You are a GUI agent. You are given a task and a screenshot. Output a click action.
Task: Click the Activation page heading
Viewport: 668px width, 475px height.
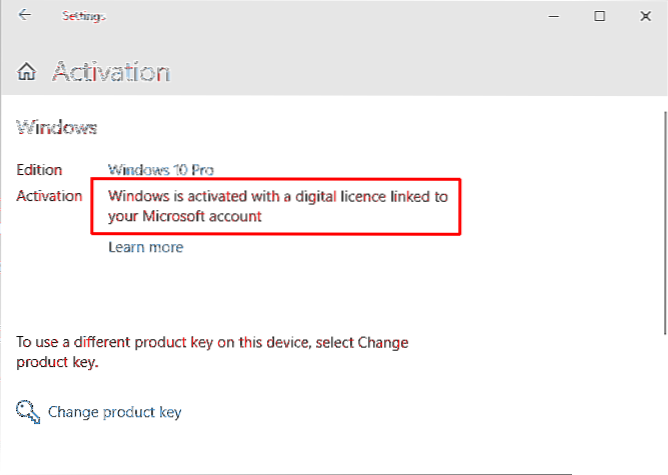[110, 72]
